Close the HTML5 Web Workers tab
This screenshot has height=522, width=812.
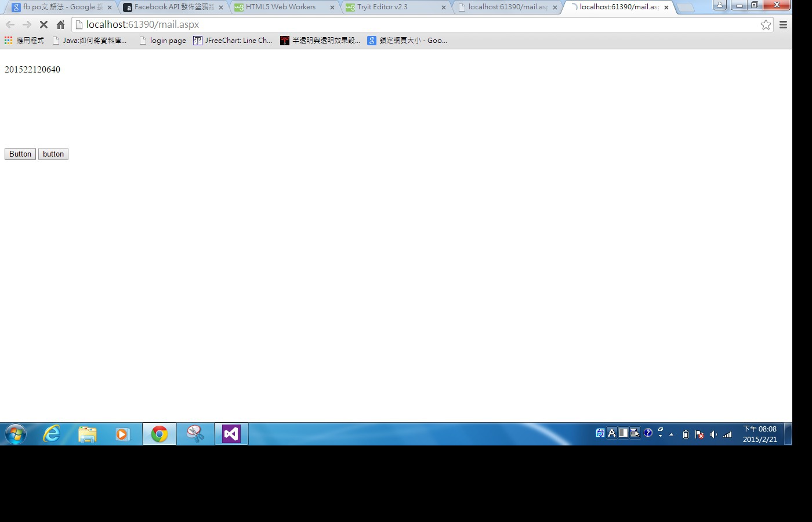(332, 8)
